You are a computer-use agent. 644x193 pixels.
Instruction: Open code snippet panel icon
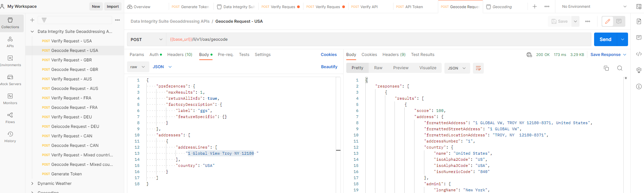click(639, 54)
